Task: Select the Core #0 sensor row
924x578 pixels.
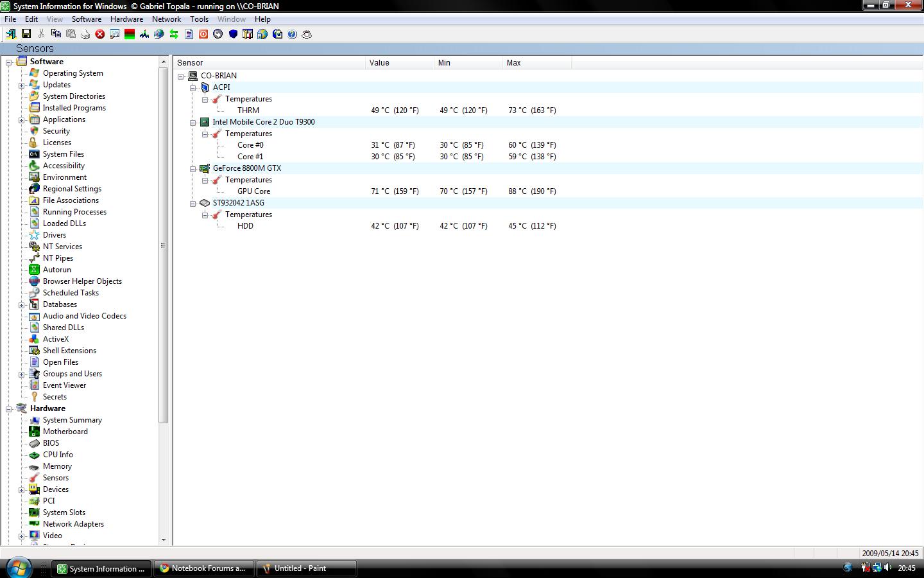Action: [250, 145]
